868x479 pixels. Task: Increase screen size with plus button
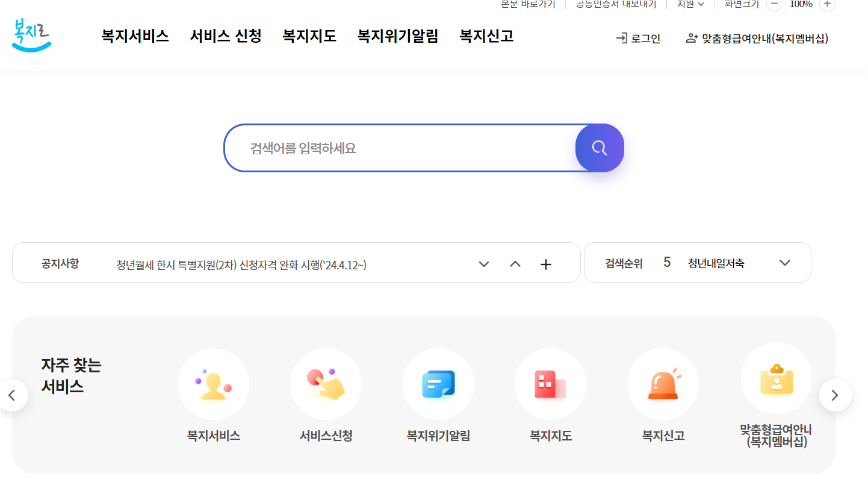point(828,4)
